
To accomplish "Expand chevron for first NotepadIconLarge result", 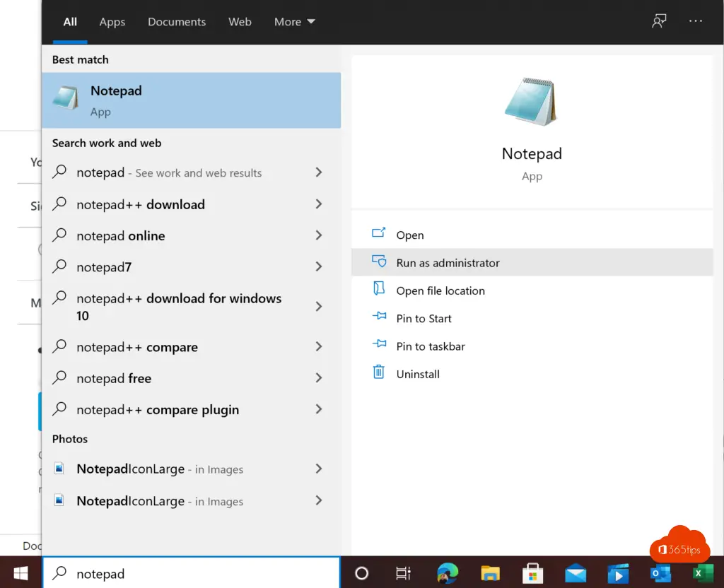I will click(319, 469).
